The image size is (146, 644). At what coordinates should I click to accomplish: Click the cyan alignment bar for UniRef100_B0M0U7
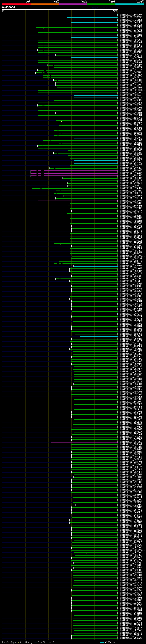pyautogui.click(x=74, y=15)
